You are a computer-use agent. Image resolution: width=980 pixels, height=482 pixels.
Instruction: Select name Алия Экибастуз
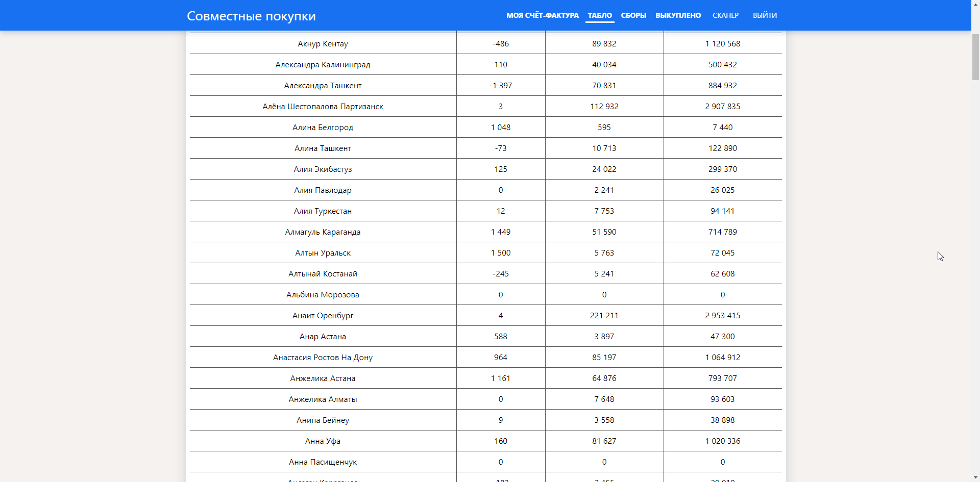pyautogui.click(x=323, y=169)
